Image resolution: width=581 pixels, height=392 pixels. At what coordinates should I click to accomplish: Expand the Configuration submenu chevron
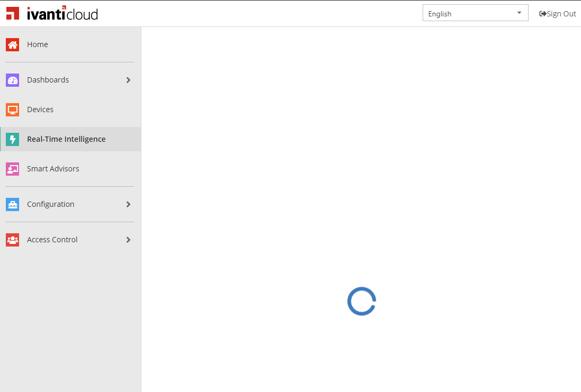click(128, 204)
